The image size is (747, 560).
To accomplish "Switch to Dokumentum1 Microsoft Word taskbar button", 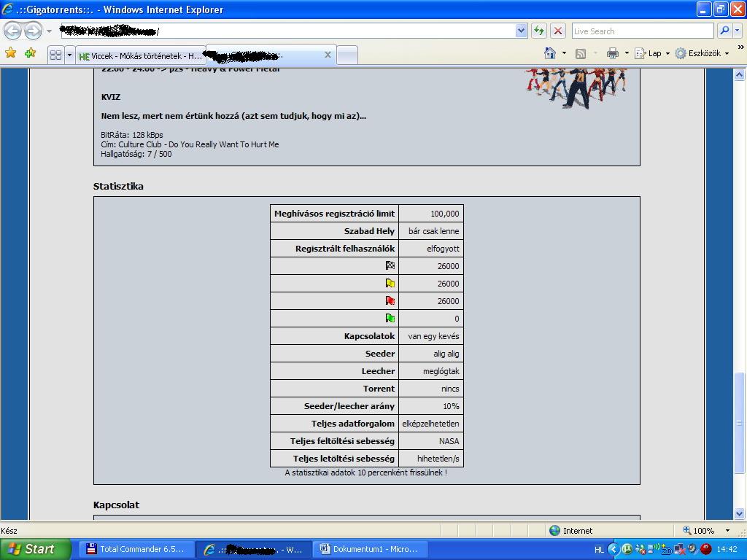I will coord(370,549).
